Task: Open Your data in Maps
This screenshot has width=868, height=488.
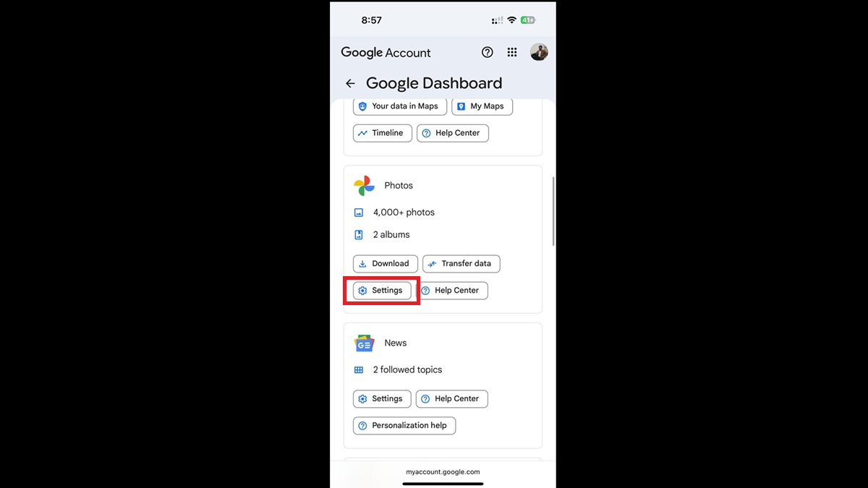Action: 398,106
